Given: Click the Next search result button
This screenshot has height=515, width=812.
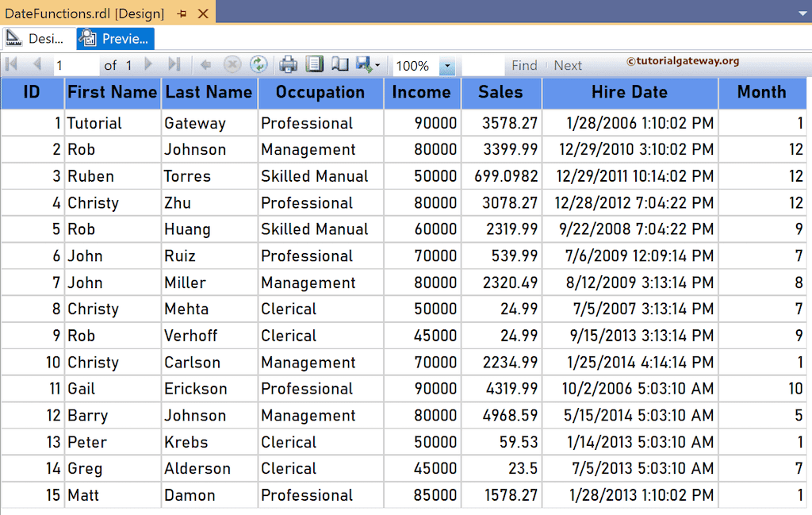Looking at the screenshot, I should (x=568, y=66).
